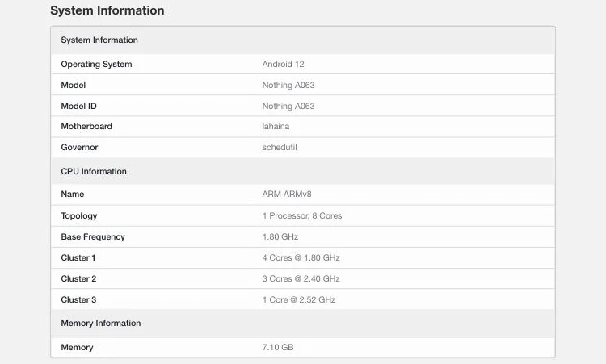Screen dimensions: 606x364
Task: Click the CPU Information section header
Action: click(94, 172)
